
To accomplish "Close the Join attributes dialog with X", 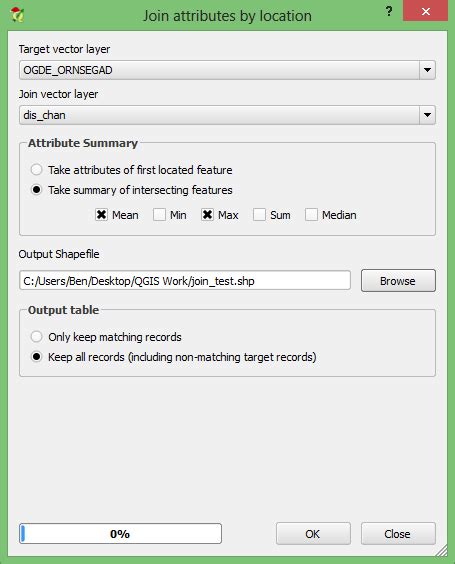I will tap(426, 11).
